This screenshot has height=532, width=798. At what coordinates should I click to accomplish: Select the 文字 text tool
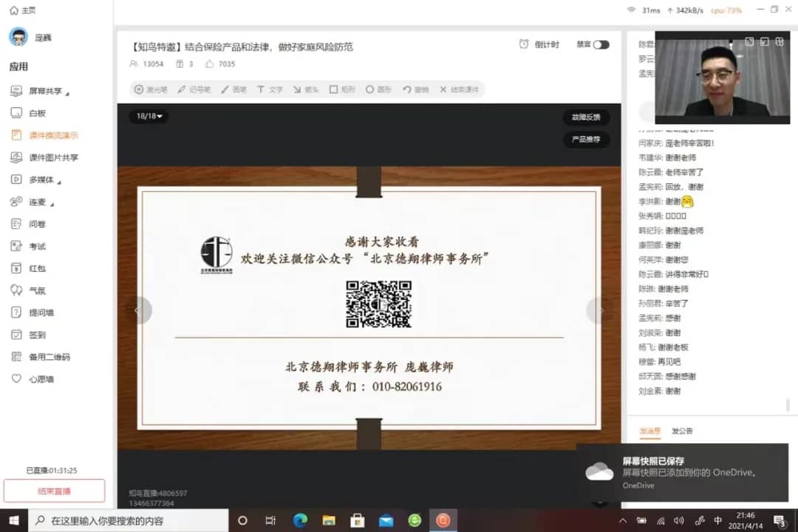[270, 89]
